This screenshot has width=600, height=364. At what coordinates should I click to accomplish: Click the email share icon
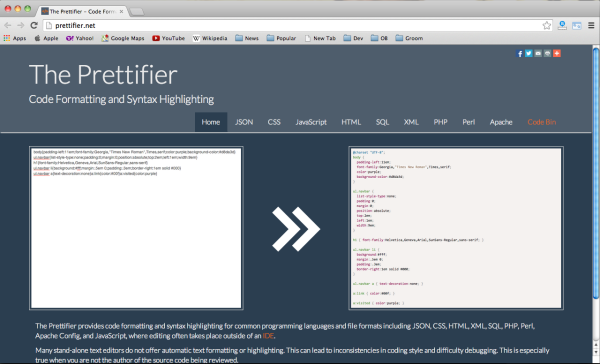pos(538,54)
